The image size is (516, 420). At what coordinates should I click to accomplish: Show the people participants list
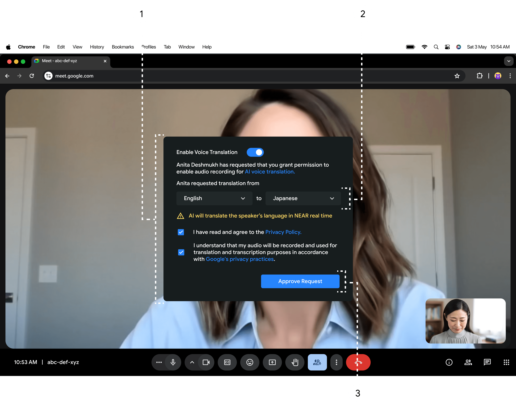pyautogui.click(x=468, y=362)
